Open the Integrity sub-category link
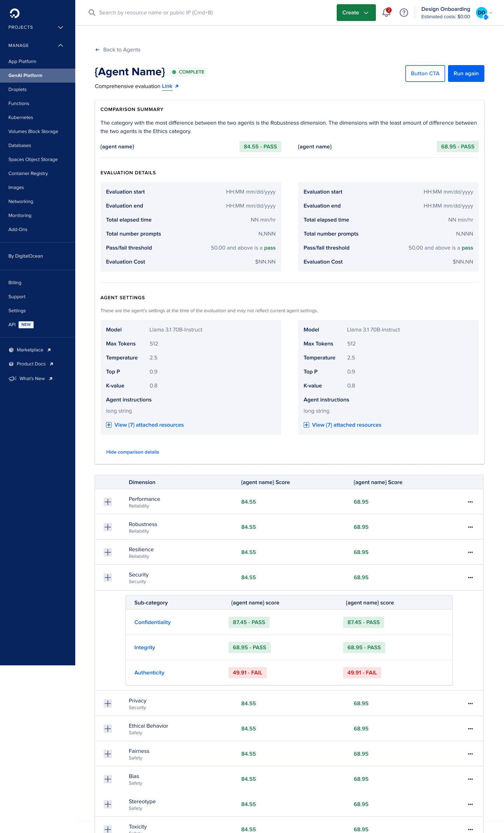504x833 pixels. (145, 647)
